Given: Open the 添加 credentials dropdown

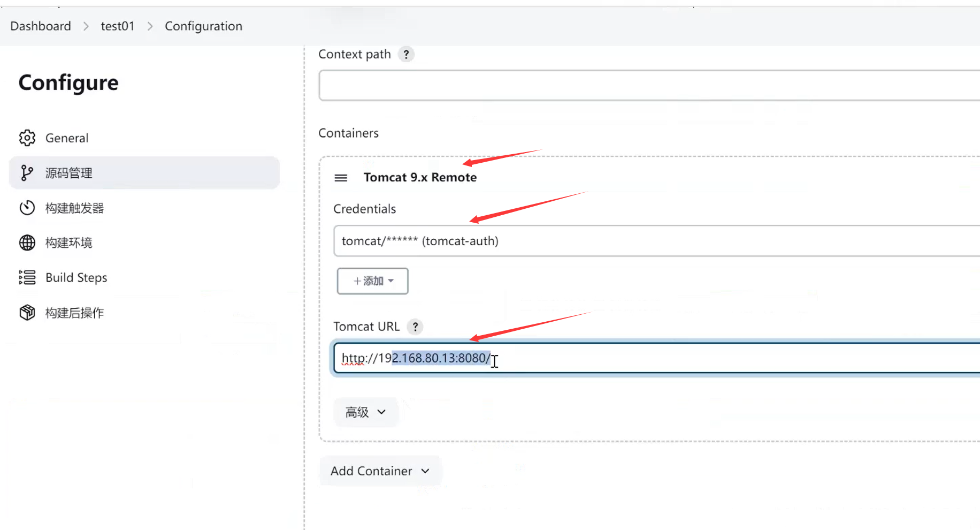Looking at the screenshot, I should pos(372,281).
